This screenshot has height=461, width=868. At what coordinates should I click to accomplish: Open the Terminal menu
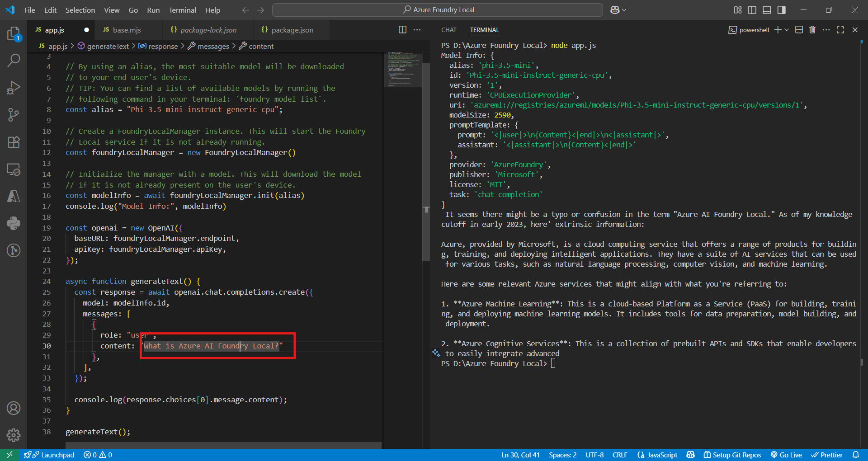coord(182,10)
